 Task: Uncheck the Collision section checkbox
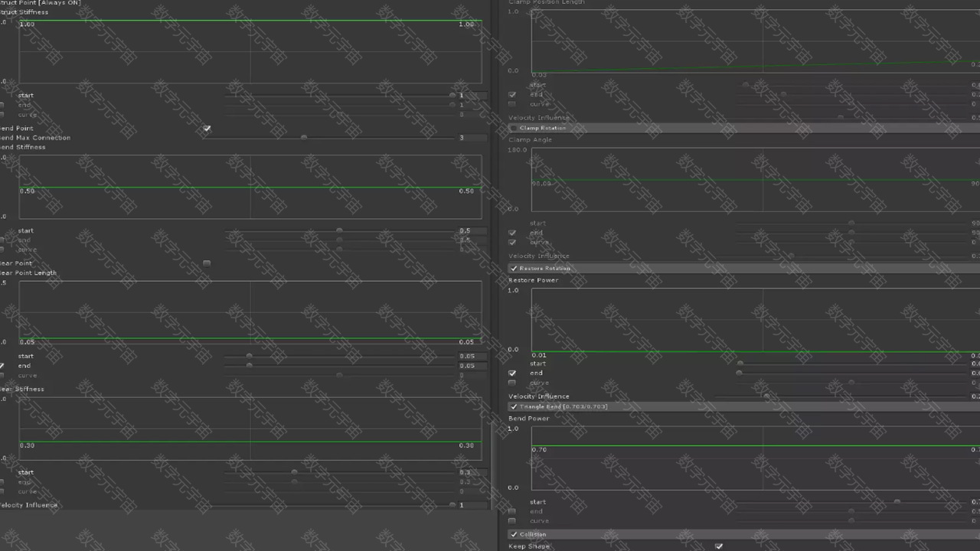click(x=514, y=534)
